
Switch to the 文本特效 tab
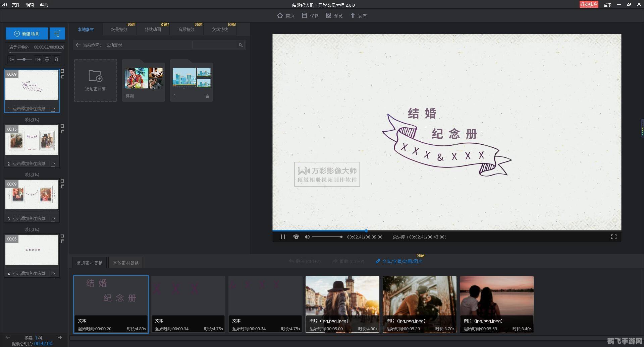tap(220, 29)
